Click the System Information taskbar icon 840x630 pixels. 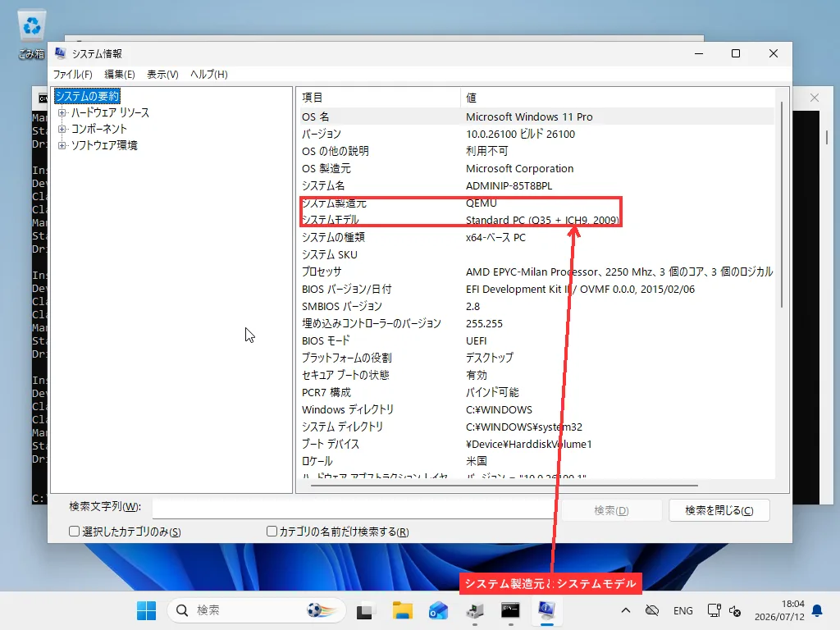(546, 610)
